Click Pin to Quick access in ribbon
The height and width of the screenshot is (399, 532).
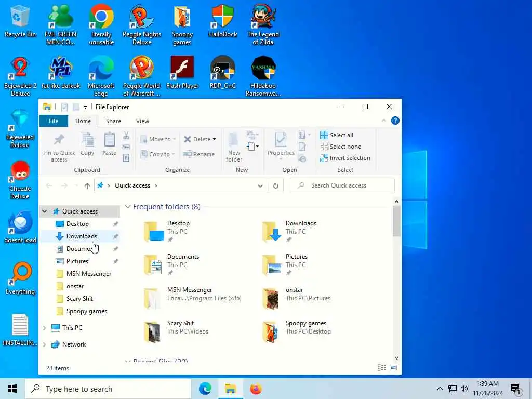[59, 148]
